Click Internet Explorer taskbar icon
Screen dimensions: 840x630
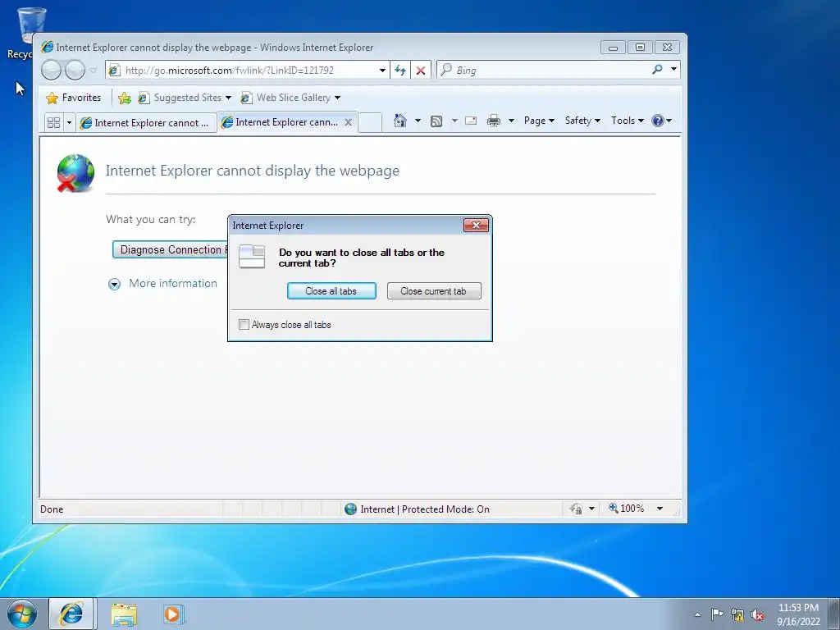[x=72, y=614]
